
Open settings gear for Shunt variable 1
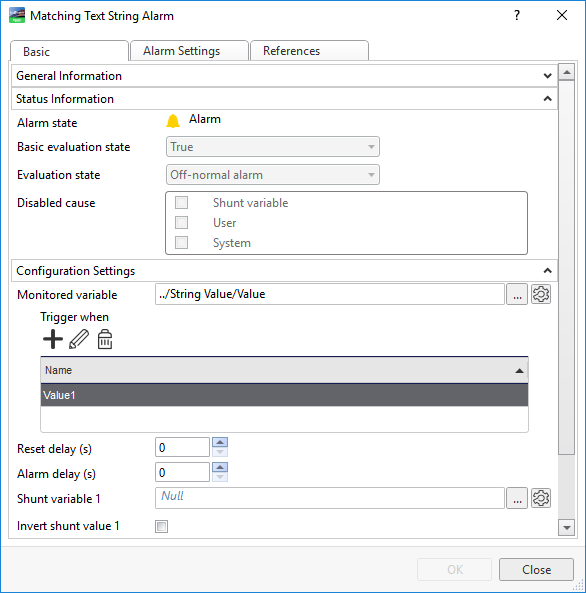coord(541,498)
